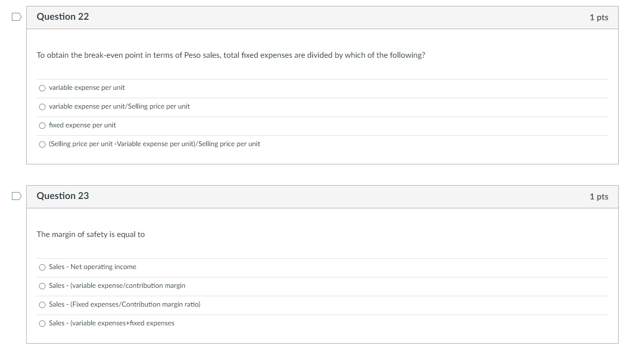This screenshot has height=355, width=644.
Task: Flag Question 23 with the bookmark icon
Action: coord(17,196)
